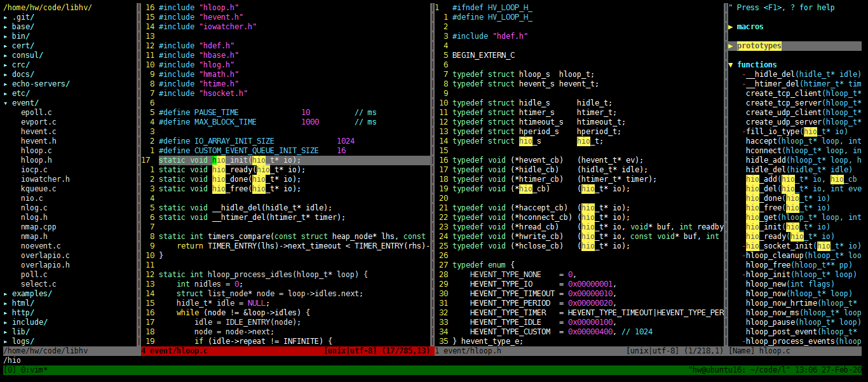Collapse the functions section in tagbar

(x=731, y=65)
